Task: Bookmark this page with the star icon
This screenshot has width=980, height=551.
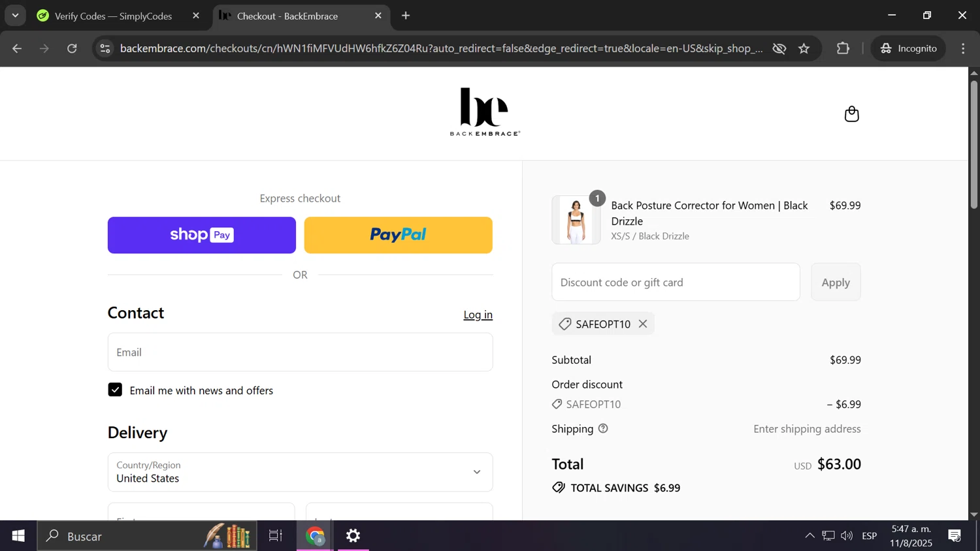Action: (x=804, y=48)
